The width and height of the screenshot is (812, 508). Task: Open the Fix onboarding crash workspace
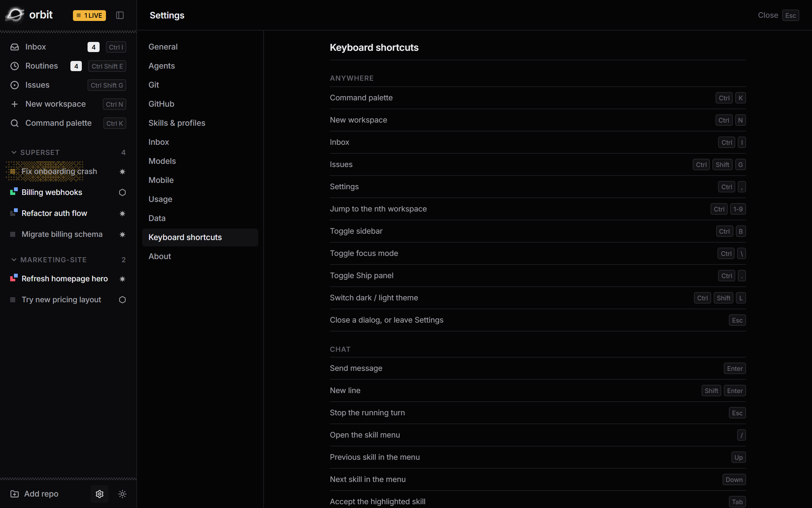68,171
